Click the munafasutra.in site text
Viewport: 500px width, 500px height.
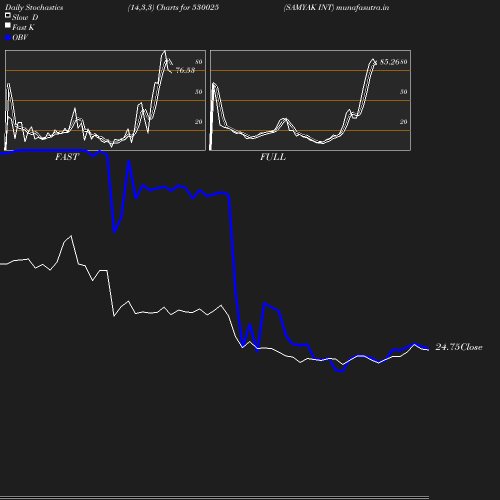pyautogui.click(x=362, y=7)
